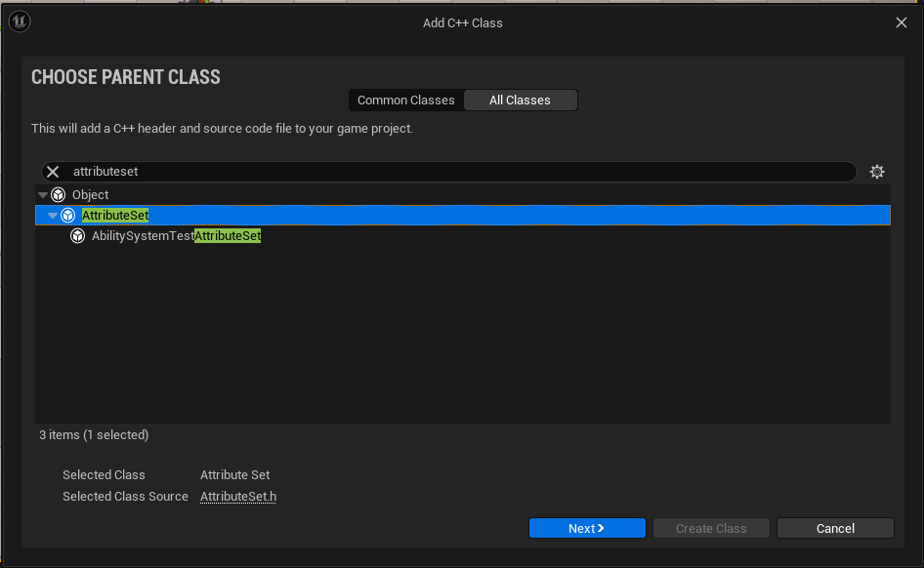Image resolution: width=924 pixels, height=568 pixels.
Task: Click the 'Attribute Set' selected class value
Action: pos(235,474)
